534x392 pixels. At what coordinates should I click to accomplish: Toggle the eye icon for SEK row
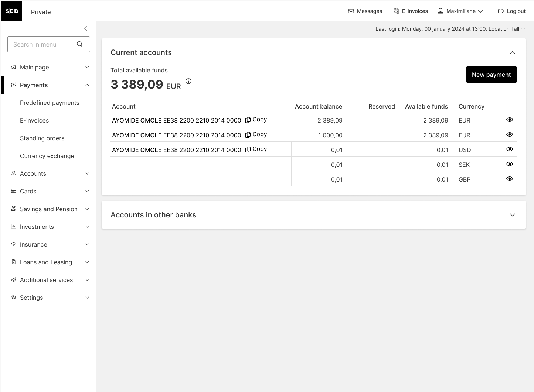tap(510, 164)
